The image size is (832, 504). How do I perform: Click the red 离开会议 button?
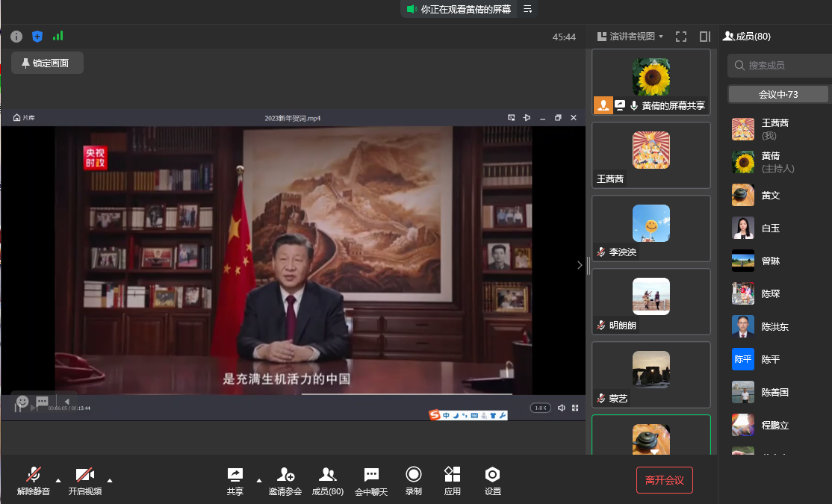[664, 480]
